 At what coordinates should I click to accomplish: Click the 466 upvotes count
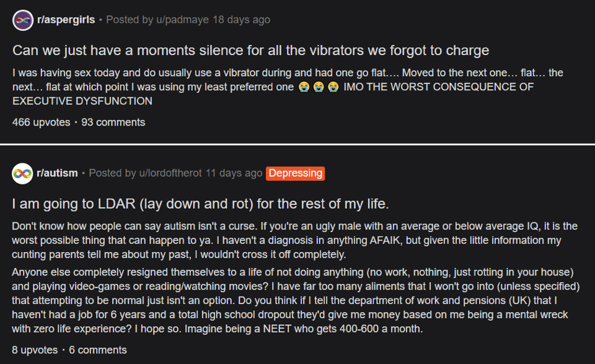tap(41, 122)
